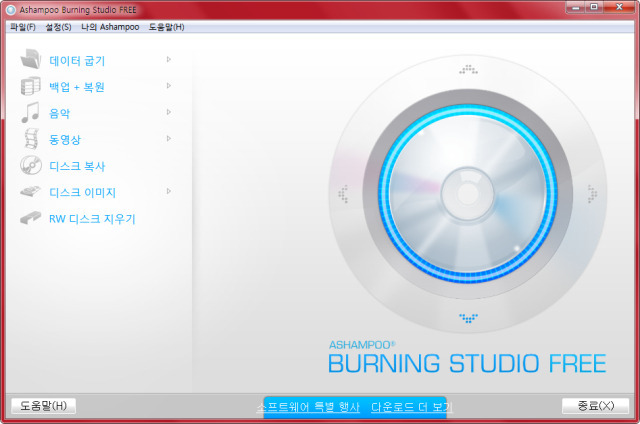Screen dimensions: 640x424
Task: Expand the 동영상 submenu arrow
Action: pyautogui.click(x=169, y=139)
